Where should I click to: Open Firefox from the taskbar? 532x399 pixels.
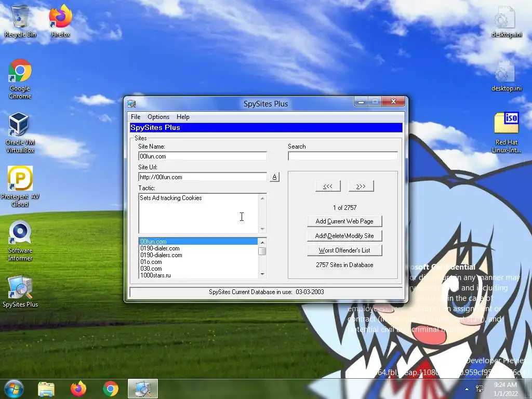pos(78,389)
